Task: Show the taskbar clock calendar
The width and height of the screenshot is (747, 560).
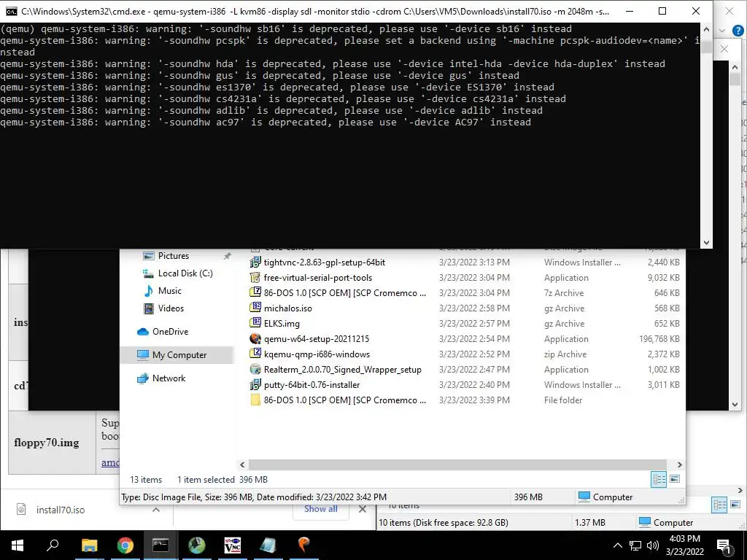Action: click(x=684, y=545)
